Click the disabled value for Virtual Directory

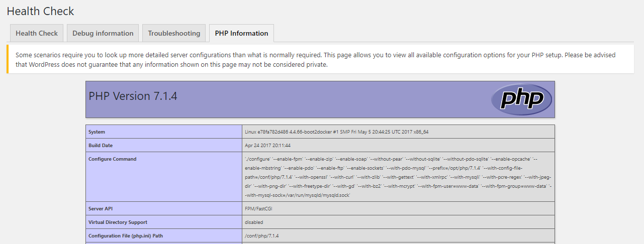(x=254, y=222)
